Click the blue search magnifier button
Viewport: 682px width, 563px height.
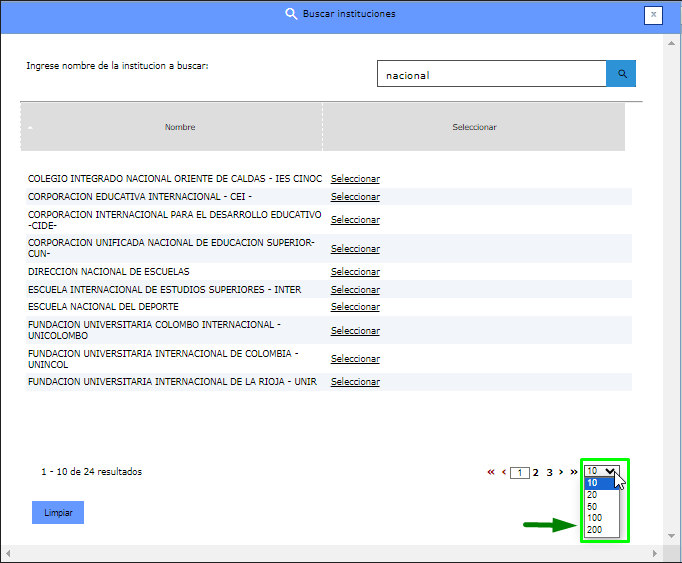point(621,74)
